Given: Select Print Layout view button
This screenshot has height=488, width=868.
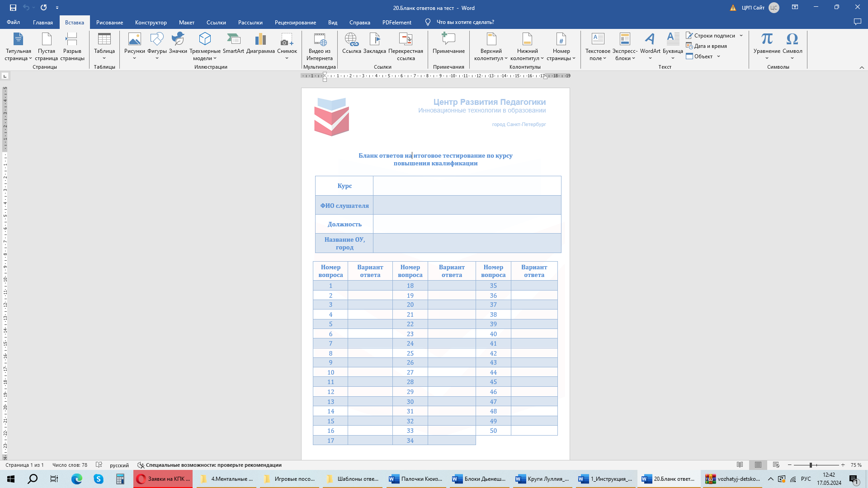Looking at the screenshot, I should [758, 465].
